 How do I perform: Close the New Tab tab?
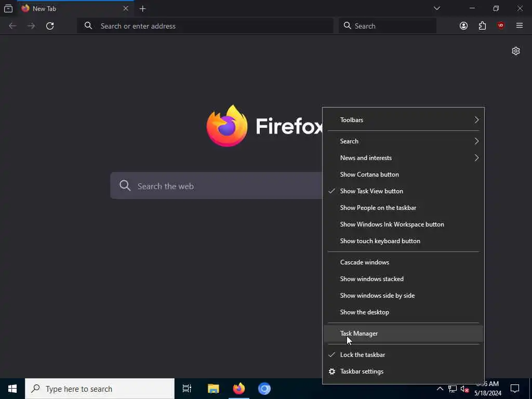point(126,8)
